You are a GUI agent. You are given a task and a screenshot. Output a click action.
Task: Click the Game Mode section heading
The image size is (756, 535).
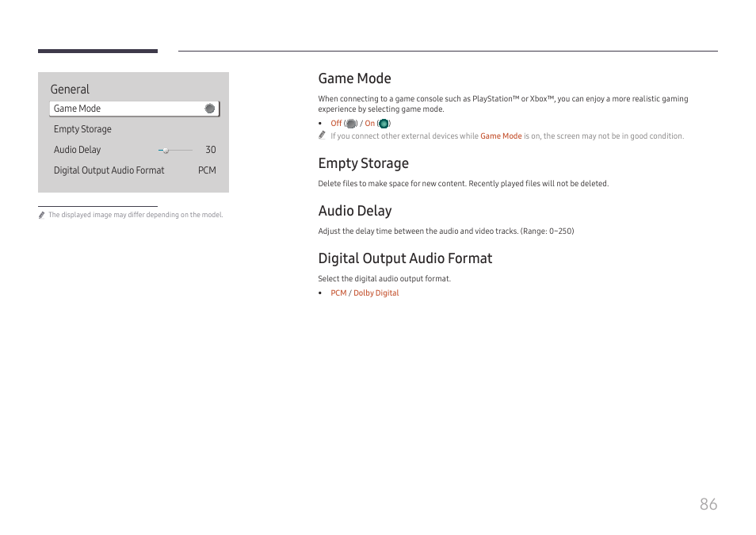pos(354,78)
